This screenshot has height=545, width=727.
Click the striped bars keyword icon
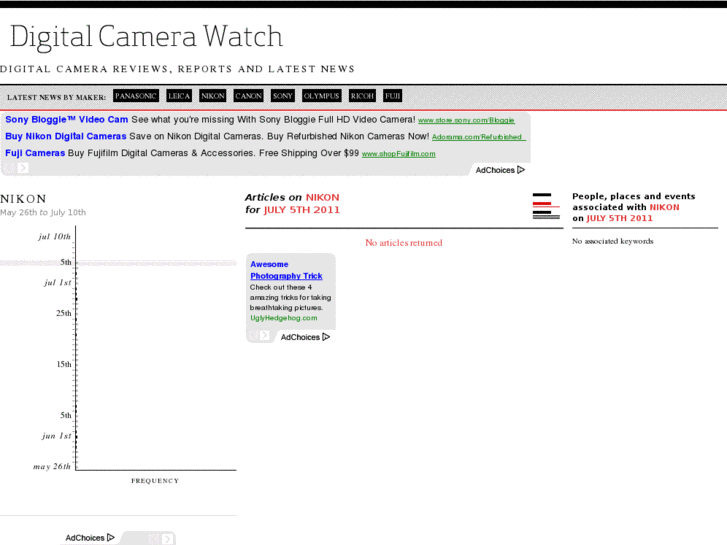(546, 206)
